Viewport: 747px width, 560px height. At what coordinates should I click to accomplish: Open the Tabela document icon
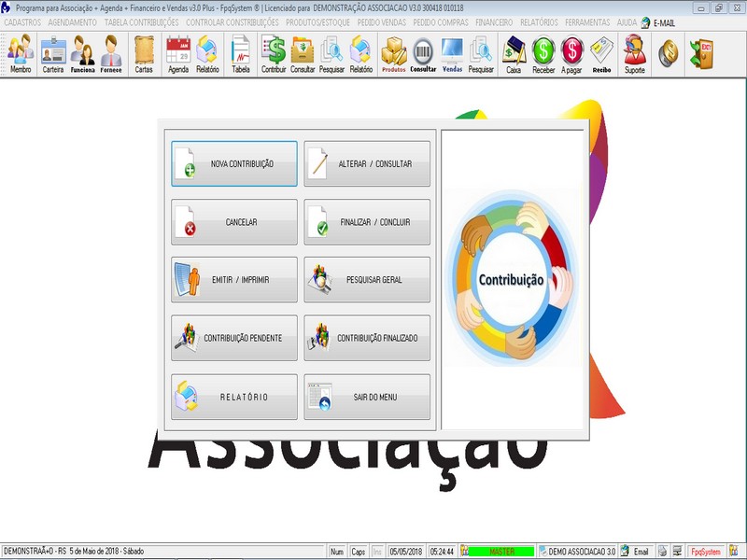click(241, 54)
